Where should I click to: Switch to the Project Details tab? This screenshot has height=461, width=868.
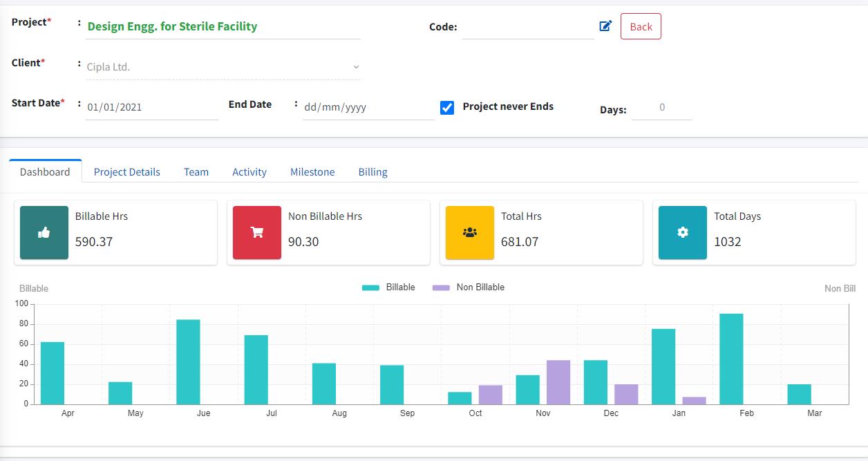click(126, 172)
